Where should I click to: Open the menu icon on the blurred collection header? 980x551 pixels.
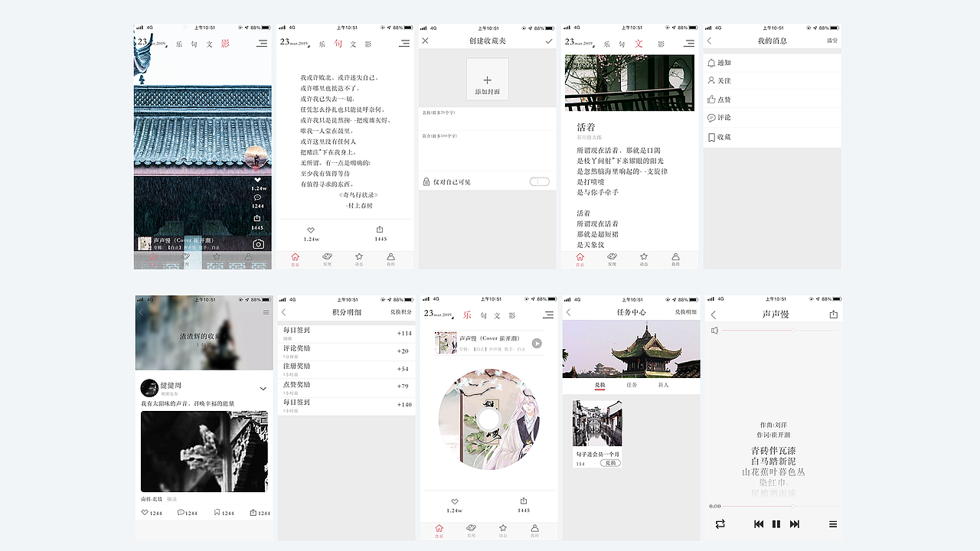click(x=266, y=312)
